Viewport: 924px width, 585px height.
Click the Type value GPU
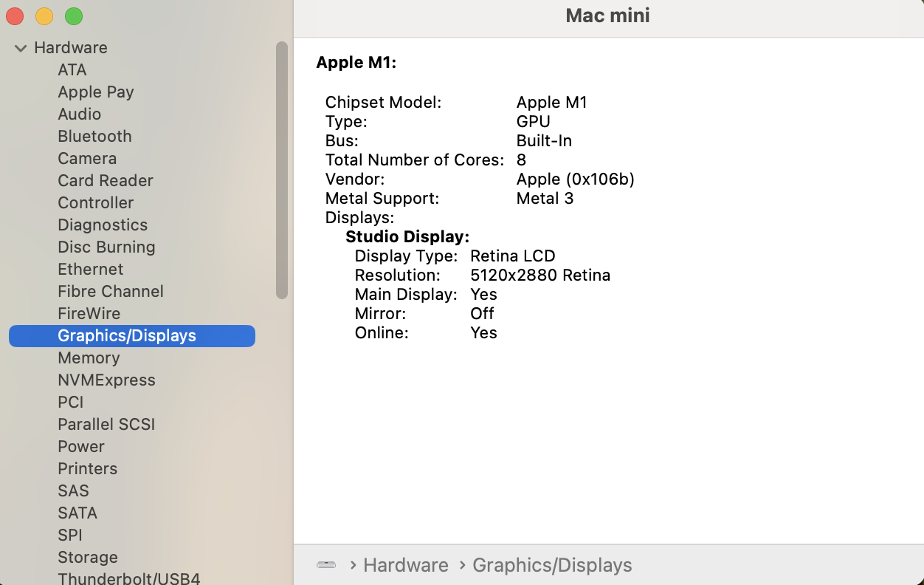[x=534, y=121]
